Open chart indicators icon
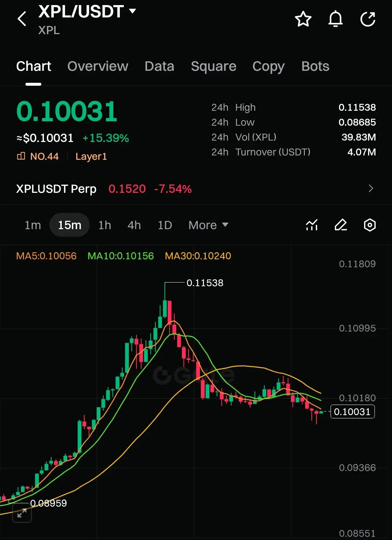392x540 pixels. [312, 225]
